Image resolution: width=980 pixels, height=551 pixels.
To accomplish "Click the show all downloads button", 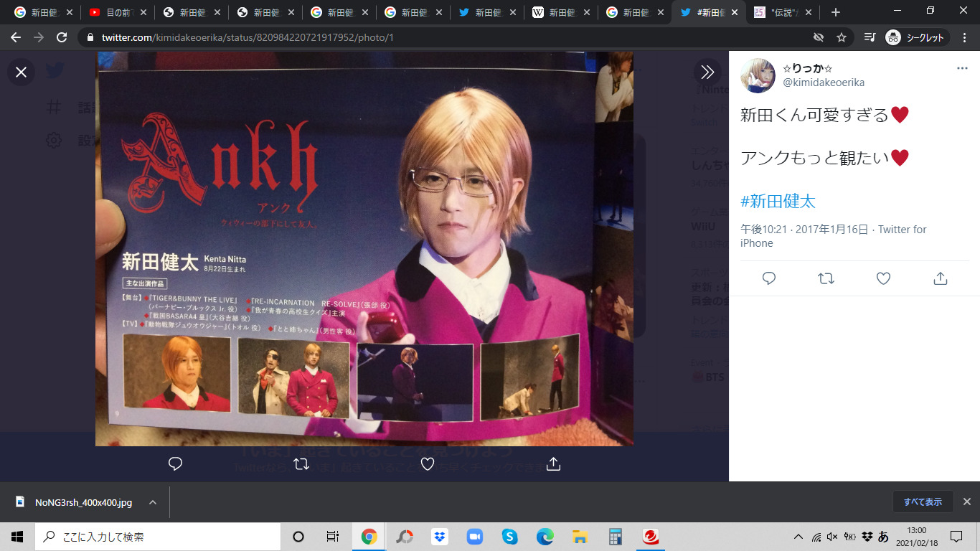I will 923,502.
